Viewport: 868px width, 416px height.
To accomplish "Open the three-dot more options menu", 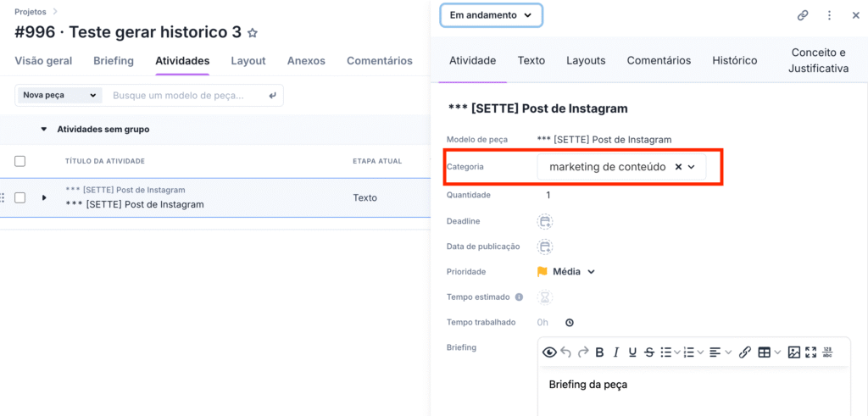I will pyautogui.click(x=829, y=15).
